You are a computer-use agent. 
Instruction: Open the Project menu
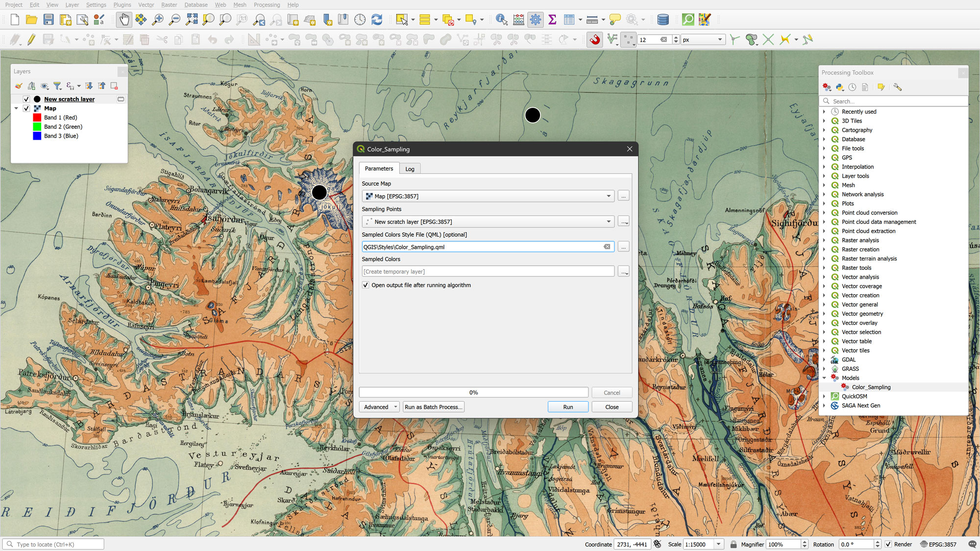(14, 5)
